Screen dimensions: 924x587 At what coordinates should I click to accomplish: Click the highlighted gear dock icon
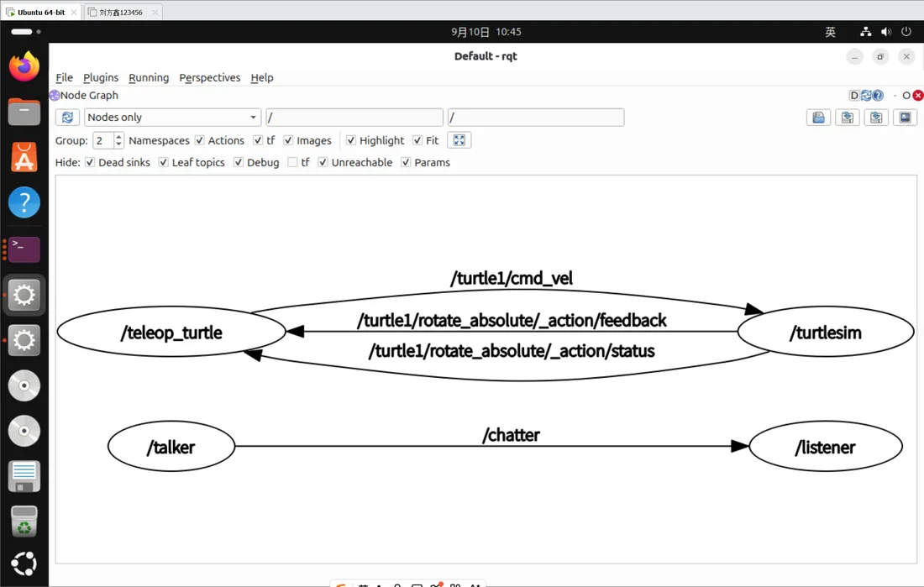24,295
